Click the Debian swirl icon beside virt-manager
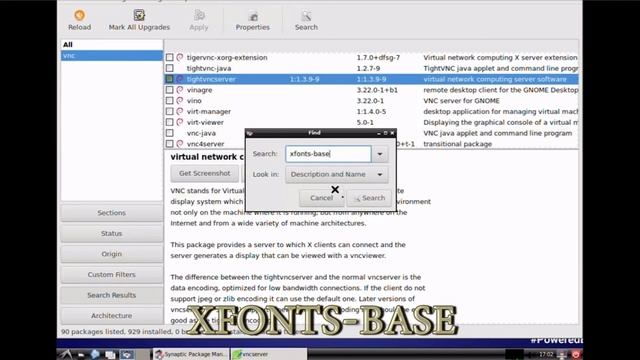Viewport: 640px width, 360px height. pyautogui.click(x=180, y=111)
